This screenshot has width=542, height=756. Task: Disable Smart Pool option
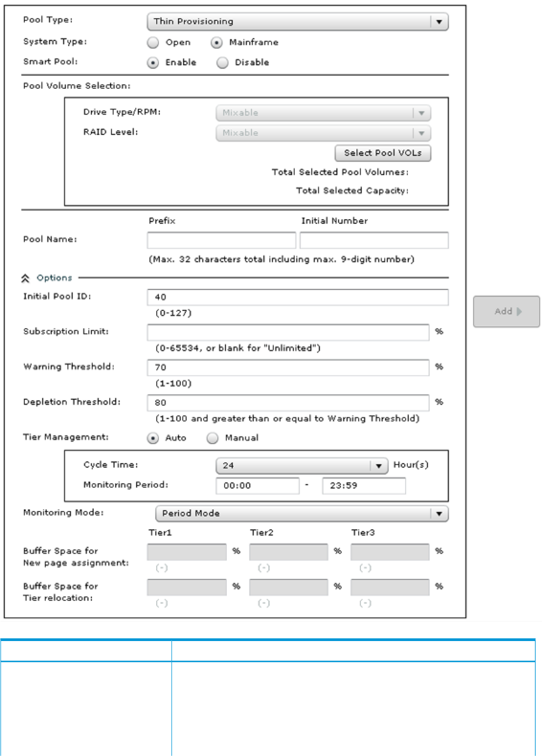pos(222,63)
